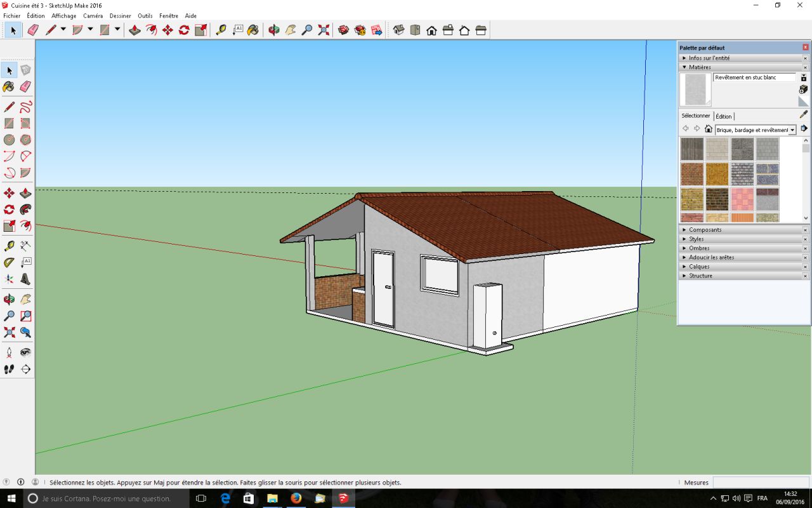Image resolution: width=812 pixels, height=508 pixels.
Task: Select the Walk footprints tool
Action: pos(9,369)
